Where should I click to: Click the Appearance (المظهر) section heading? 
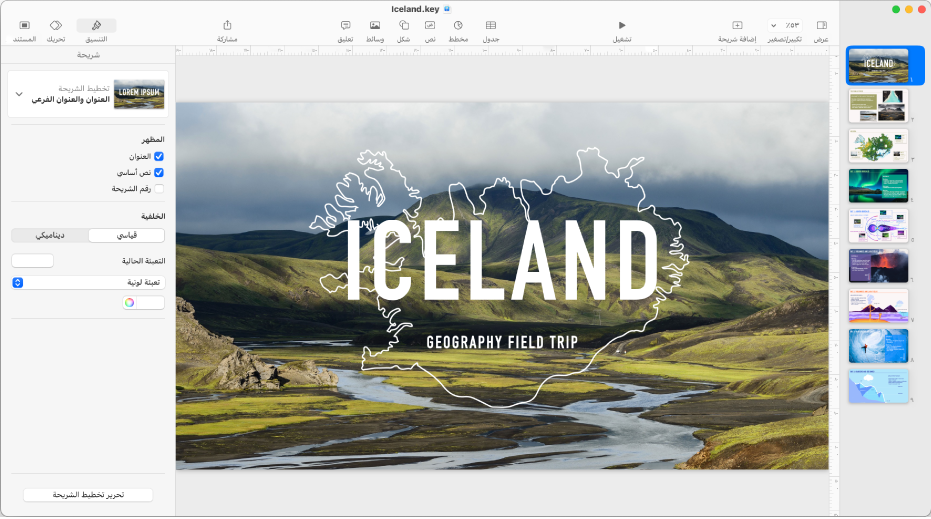pyautogui.click(x=153, y=140)
